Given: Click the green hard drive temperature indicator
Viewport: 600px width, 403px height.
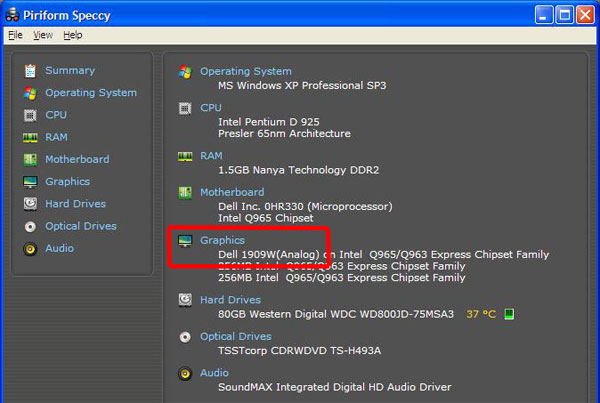Looking at the screenshot, I should pos(509,314).
